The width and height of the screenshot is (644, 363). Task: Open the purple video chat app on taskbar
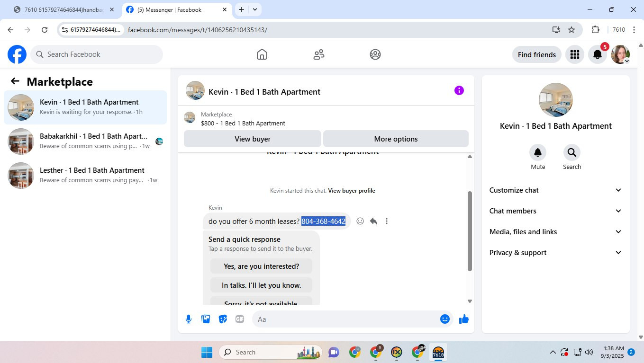334,352
